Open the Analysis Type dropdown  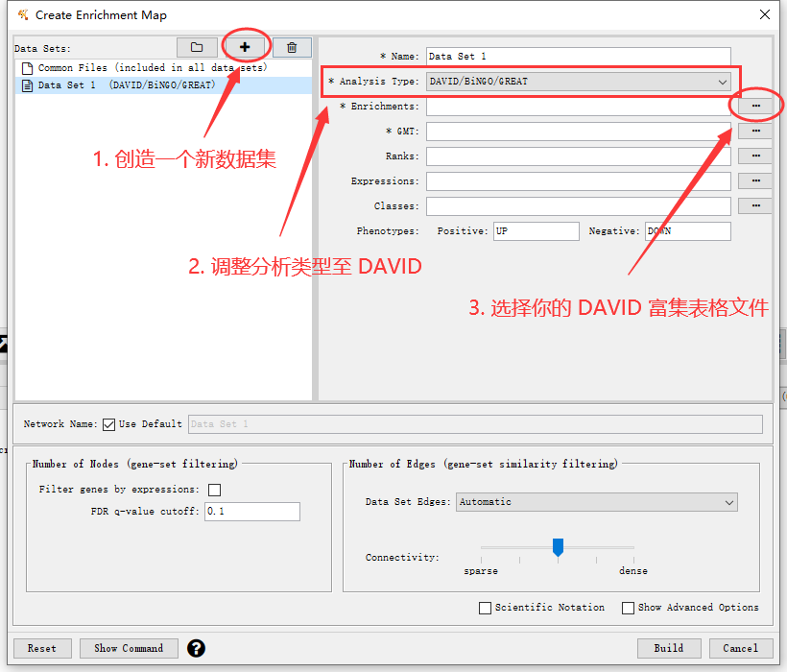point(579,82)
